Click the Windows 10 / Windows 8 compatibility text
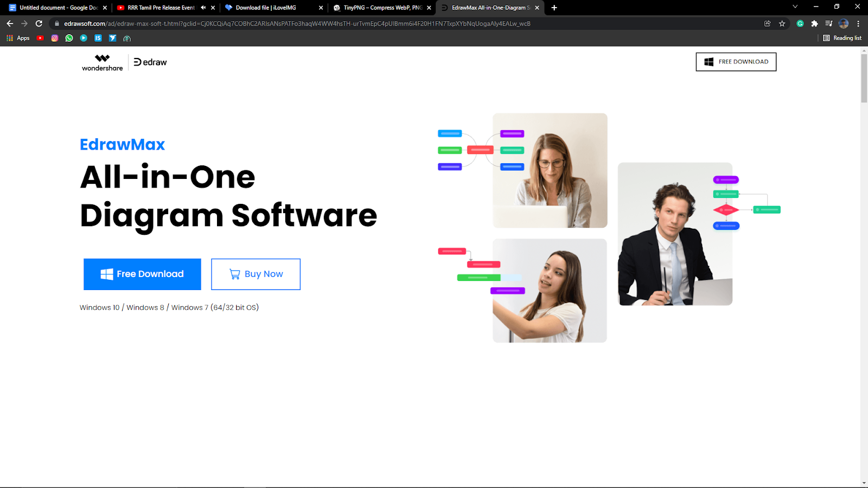The width and height of the screenshot is (868, 488). tap(169, 307)
